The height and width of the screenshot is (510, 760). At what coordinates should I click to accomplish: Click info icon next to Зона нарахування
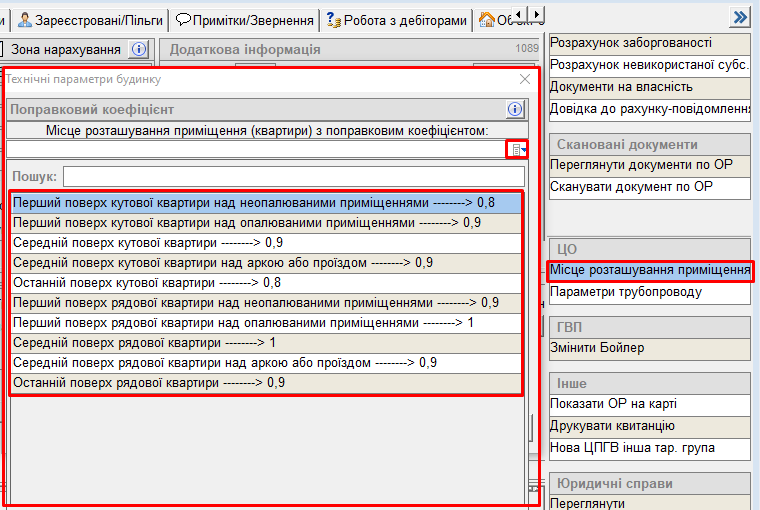tap(138, 49)
